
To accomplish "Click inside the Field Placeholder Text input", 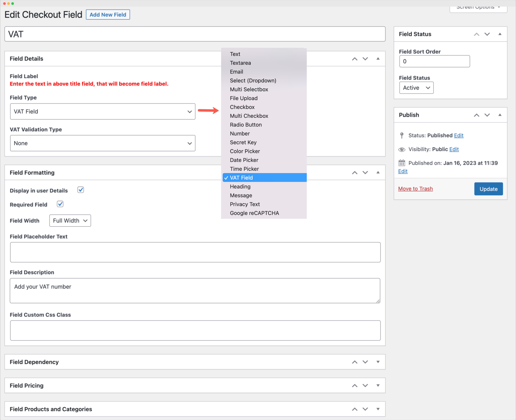I will tap(195, 252).
